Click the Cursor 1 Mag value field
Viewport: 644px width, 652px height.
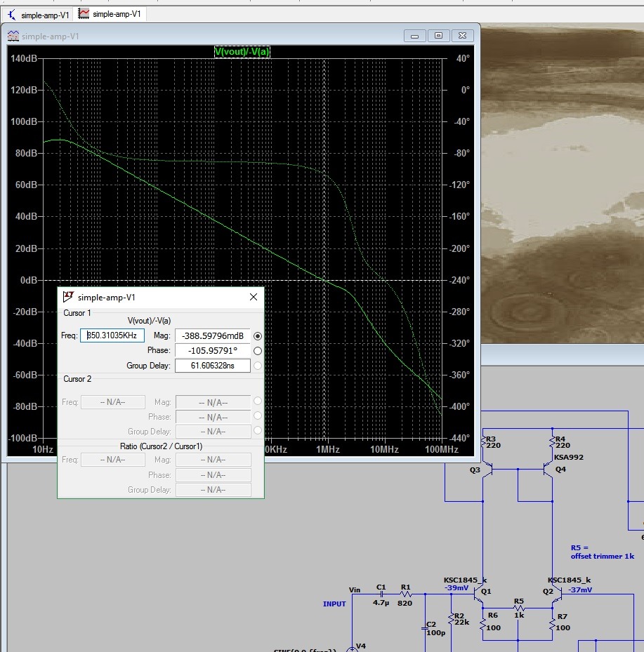(213, 335)
